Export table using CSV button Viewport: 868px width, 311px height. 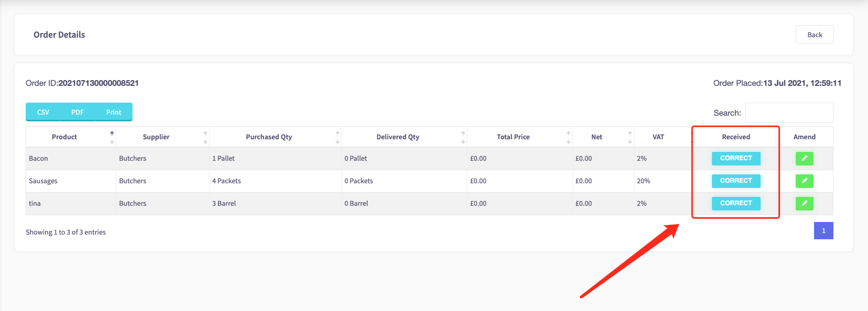pos(43,112)
